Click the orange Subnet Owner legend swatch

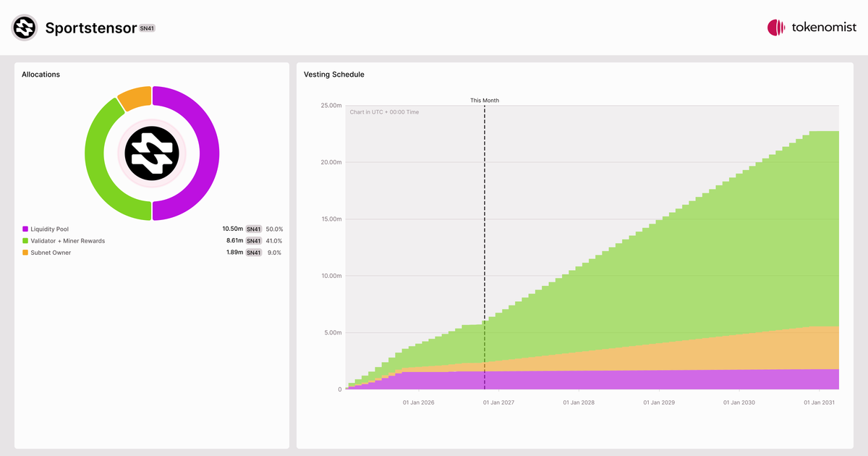tap(25, 253)
